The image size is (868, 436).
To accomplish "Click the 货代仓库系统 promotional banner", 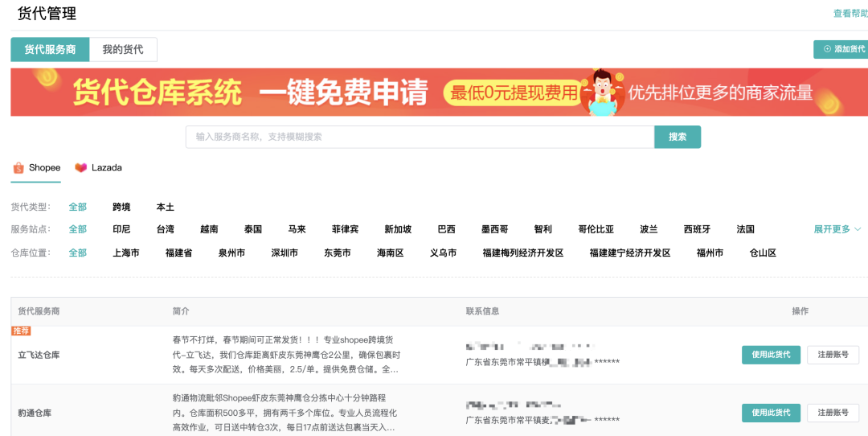I will coord(439,92).
